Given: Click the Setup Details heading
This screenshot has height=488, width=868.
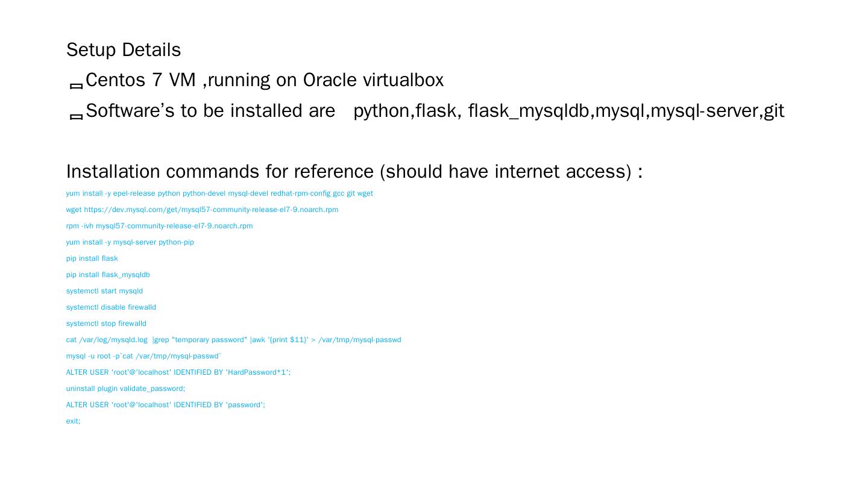Looking at the screenshot, I should (124, 50).
